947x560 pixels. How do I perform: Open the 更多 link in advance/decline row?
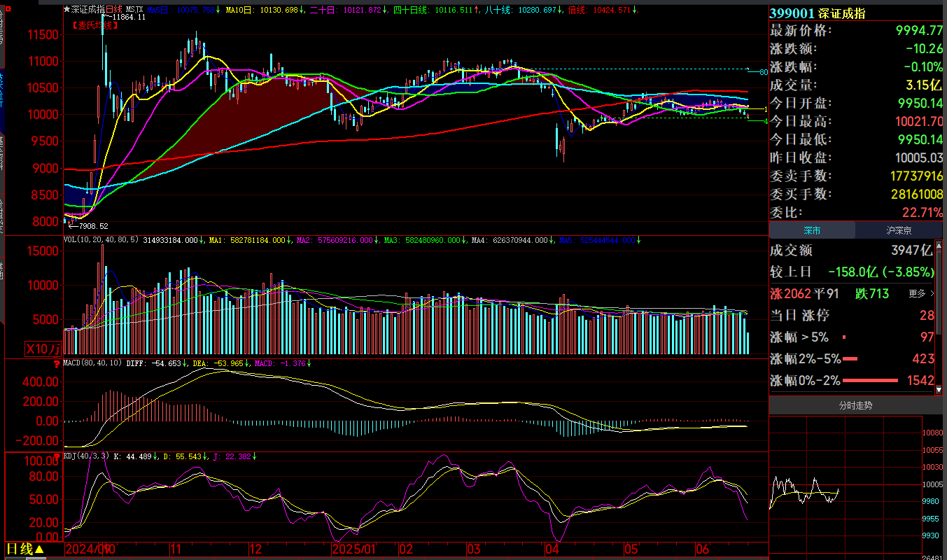(x=922, y=293)
